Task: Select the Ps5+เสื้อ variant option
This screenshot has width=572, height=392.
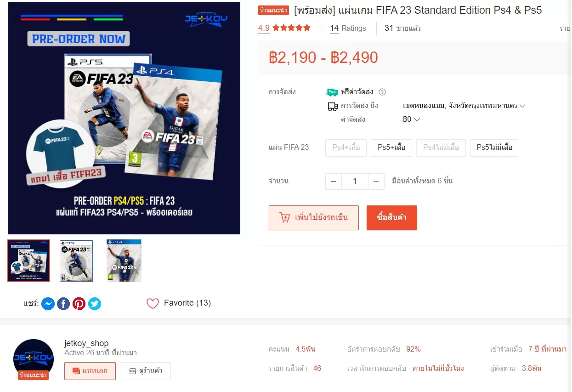Action: click(x=391, y=148)
